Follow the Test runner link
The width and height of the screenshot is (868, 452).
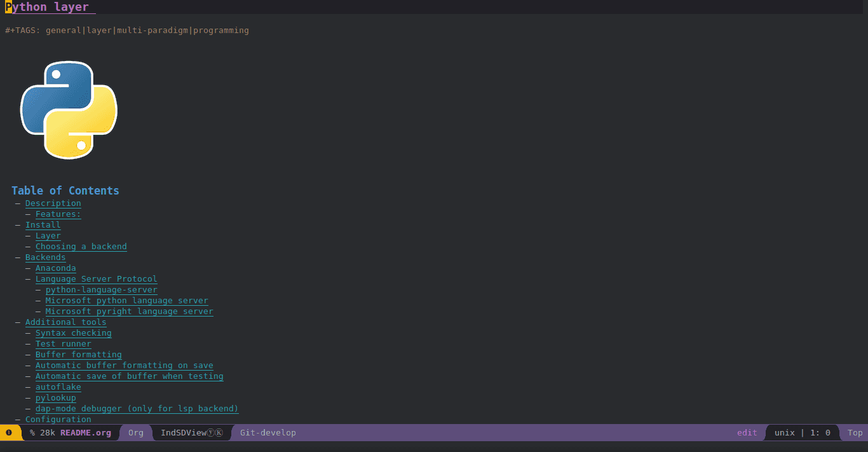[64, 344]
